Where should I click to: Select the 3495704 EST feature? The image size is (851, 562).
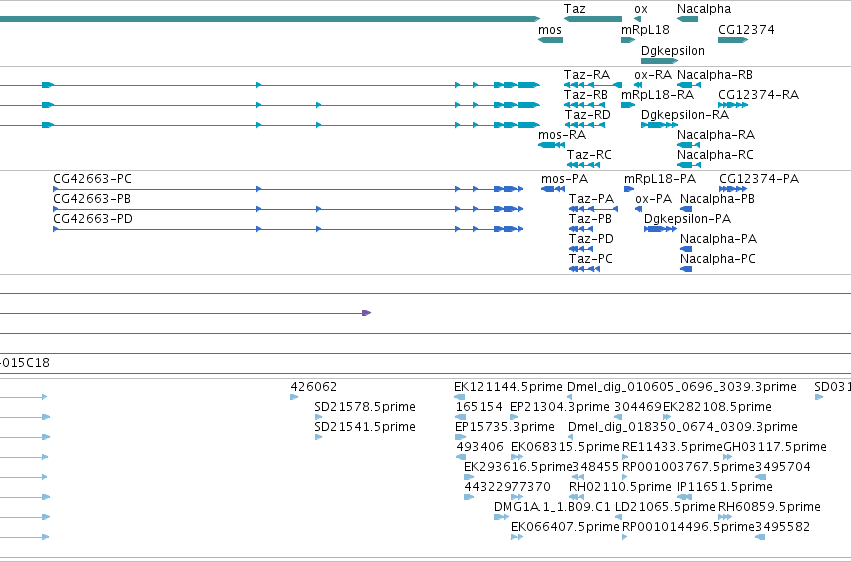click(x=760, y=477)
